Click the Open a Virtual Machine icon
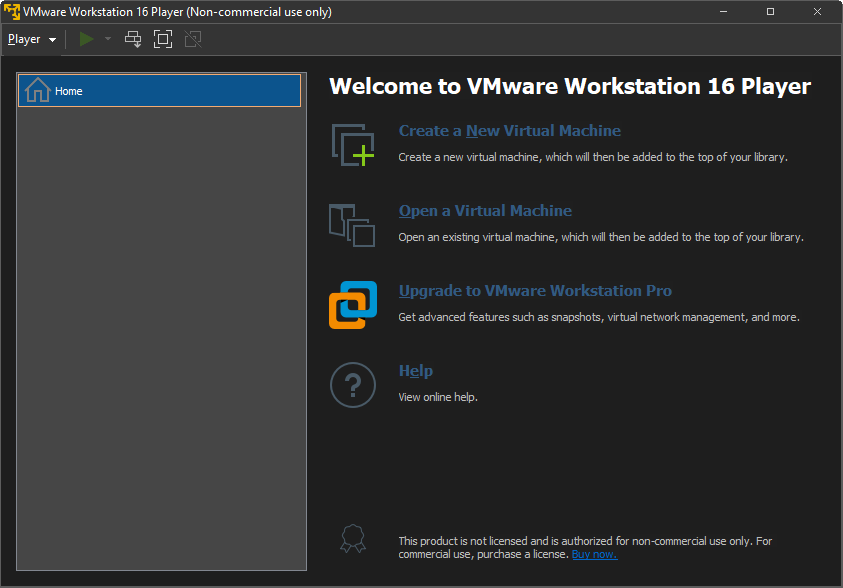Viewport: 843px width, 588px height. click(x=352, y=225)
